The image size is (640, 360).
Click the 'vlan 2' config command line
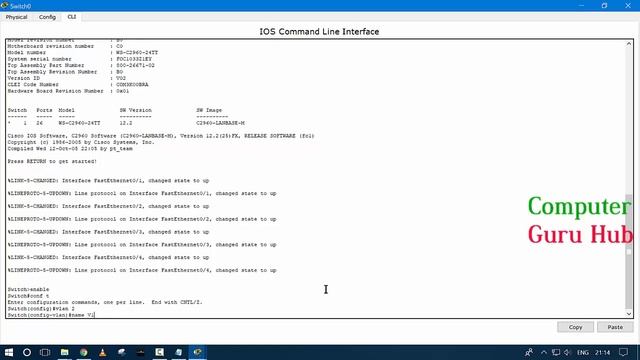(41, 309)
